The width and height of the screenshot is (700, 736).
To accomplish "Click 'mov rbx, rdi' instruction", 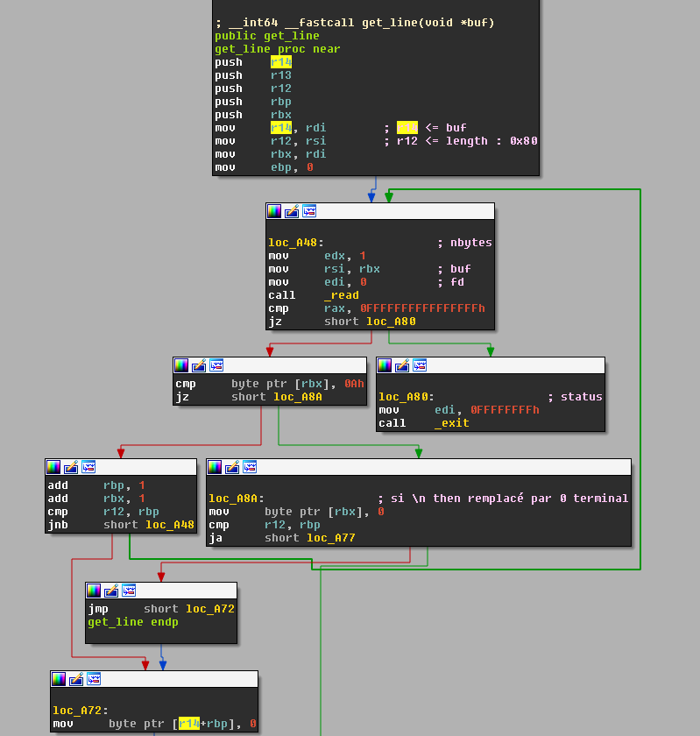I will [271, 154].
